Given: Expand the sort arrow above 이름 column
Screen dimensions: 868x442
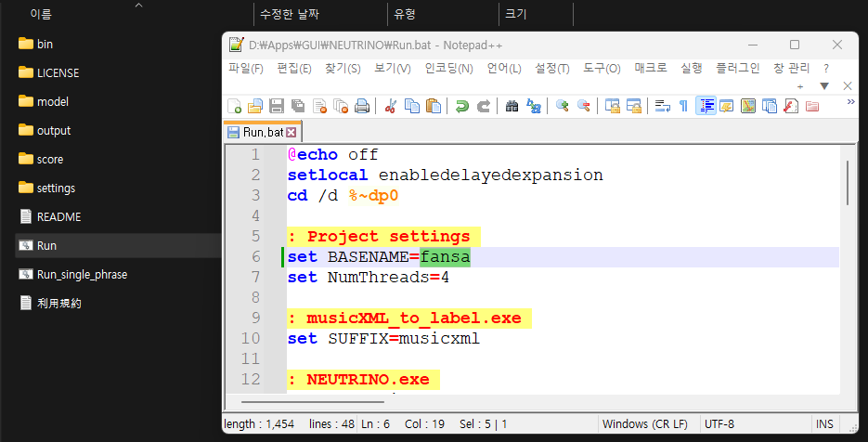Looking at the screenshot, I should [x=139, y=6].
